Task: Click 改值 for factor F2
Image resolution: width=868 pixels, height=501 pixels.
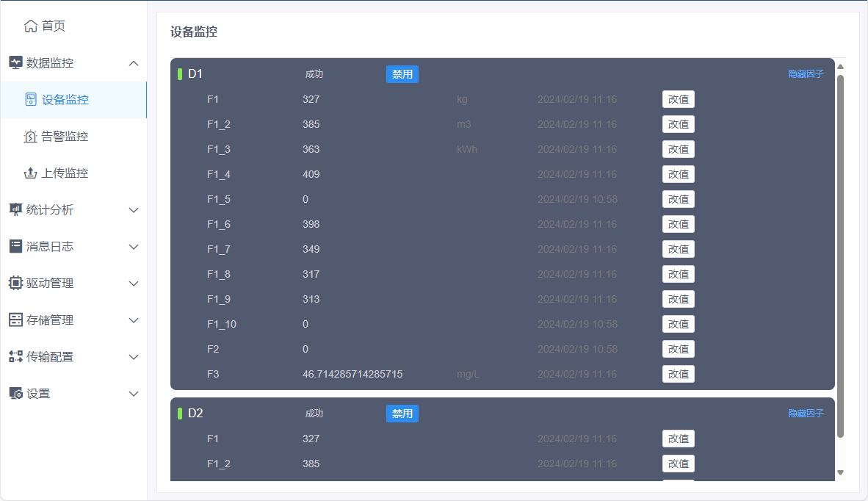Action: click(678, 349)
